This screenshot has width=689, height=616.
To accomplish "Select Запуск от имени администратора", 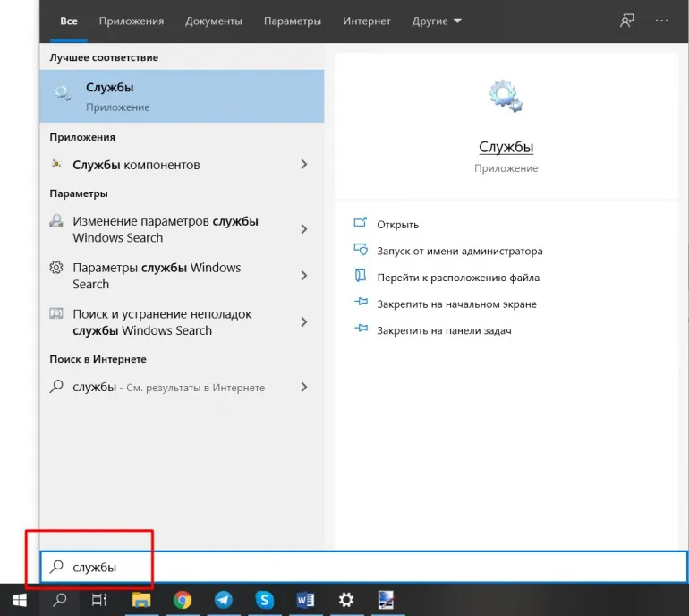I will point(459,251).
